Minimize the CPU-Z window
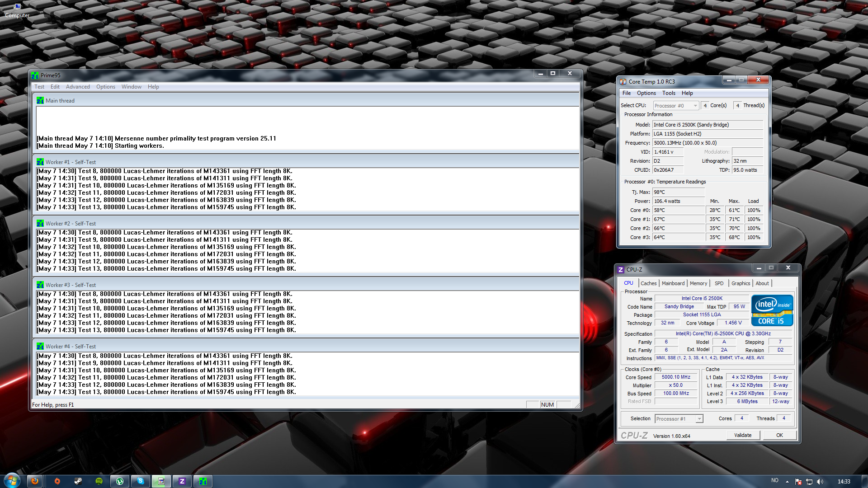Viewport: 868px width, 488px height. point(759,268)
